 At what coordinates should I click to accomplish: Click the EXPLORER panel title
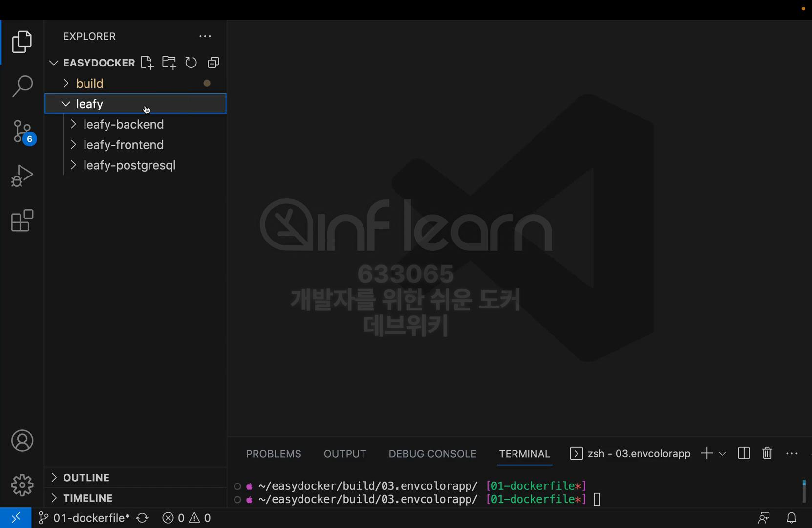[x=89, y=36]
